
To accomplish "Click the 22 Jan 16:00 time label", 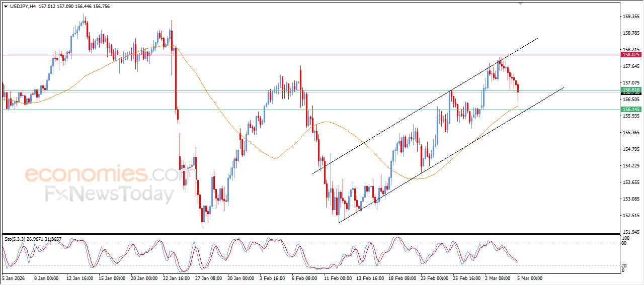I will click(x=177, y=278).
